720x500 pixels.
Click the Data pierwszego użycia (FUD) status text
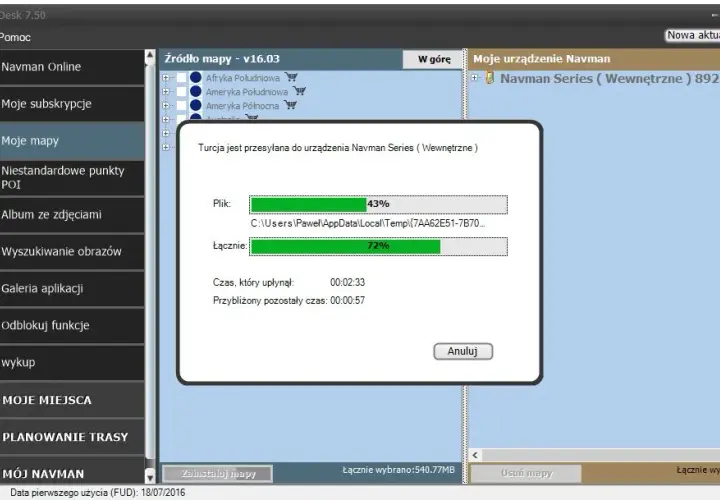coord(98,493)
